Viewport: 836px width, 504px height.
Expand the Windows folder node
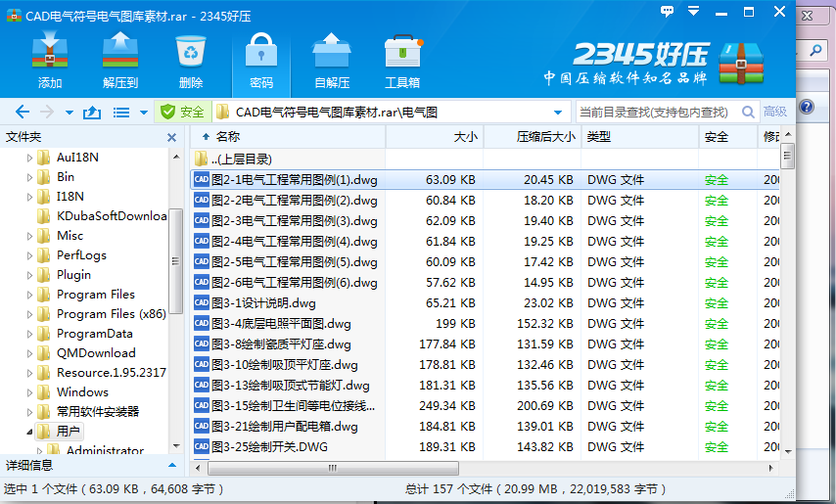click(29, 392)
